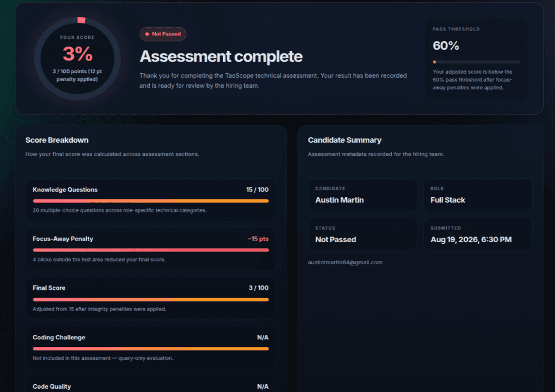Click the Coding Challenge progress bar
Image resolution: width=555 pixels, height=392 pixels.
point(151,349)
